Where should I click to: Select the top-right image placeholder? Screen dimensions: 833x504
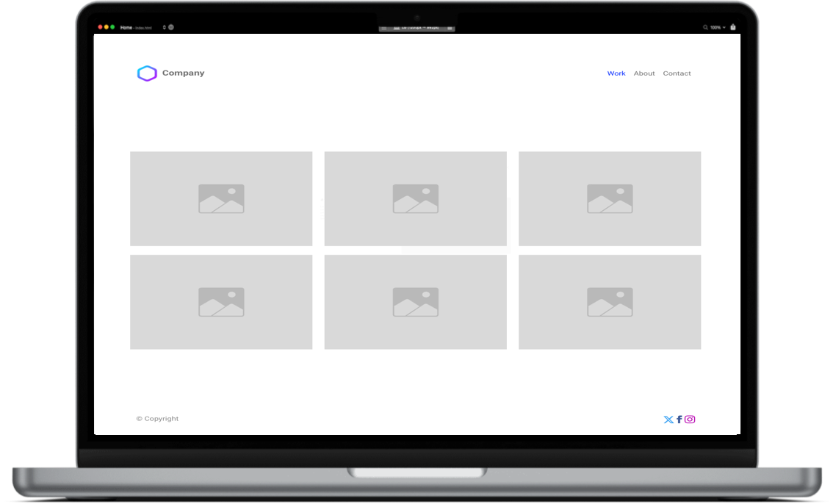610,198
